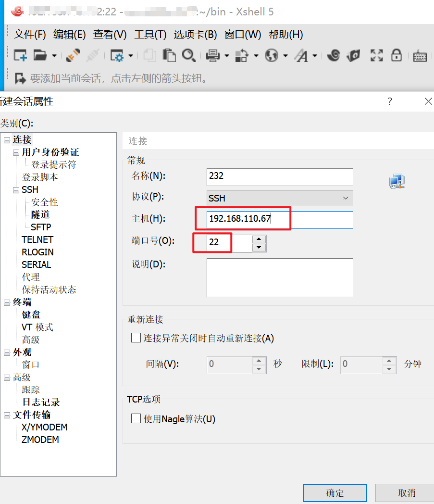Open the dropdown arrow beside Properties icon
Screen dimensions: 434x504
click(x=130, y=56)
